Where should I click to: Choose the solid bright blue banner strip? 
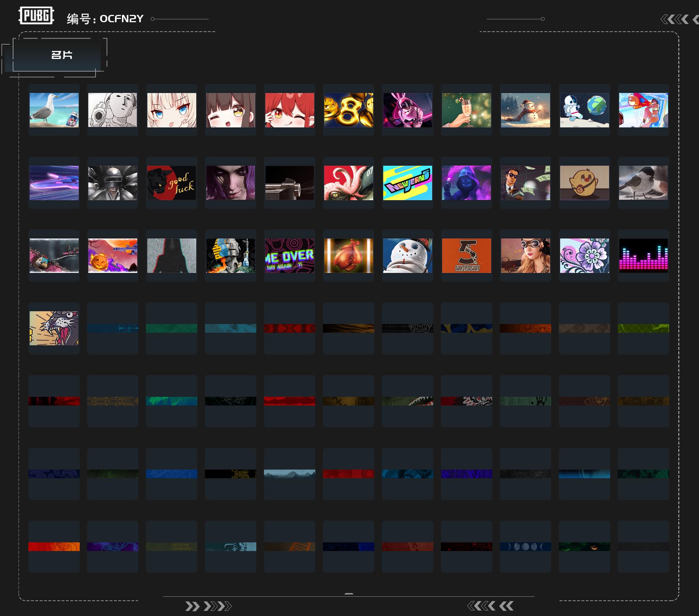(172, 474)
